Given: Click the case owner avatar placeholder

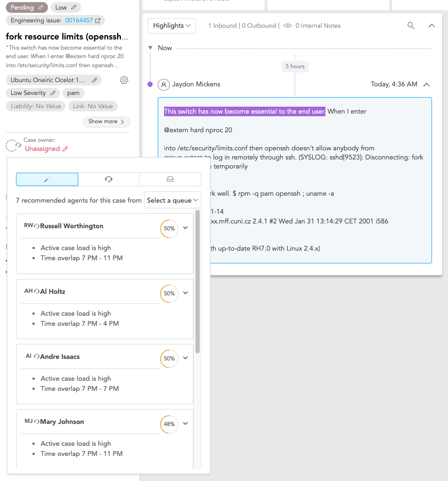Looking at the screenshot, I should (x=13, y=145).
